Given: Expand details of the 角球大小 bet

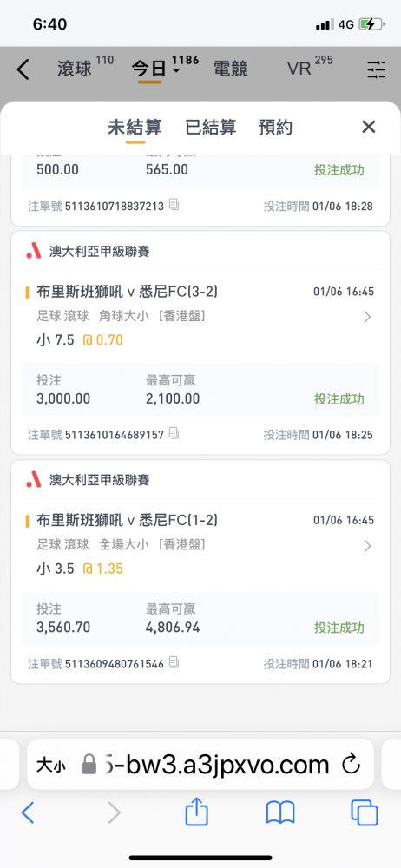Looking at the screenshot, I should tap(366, 317).
